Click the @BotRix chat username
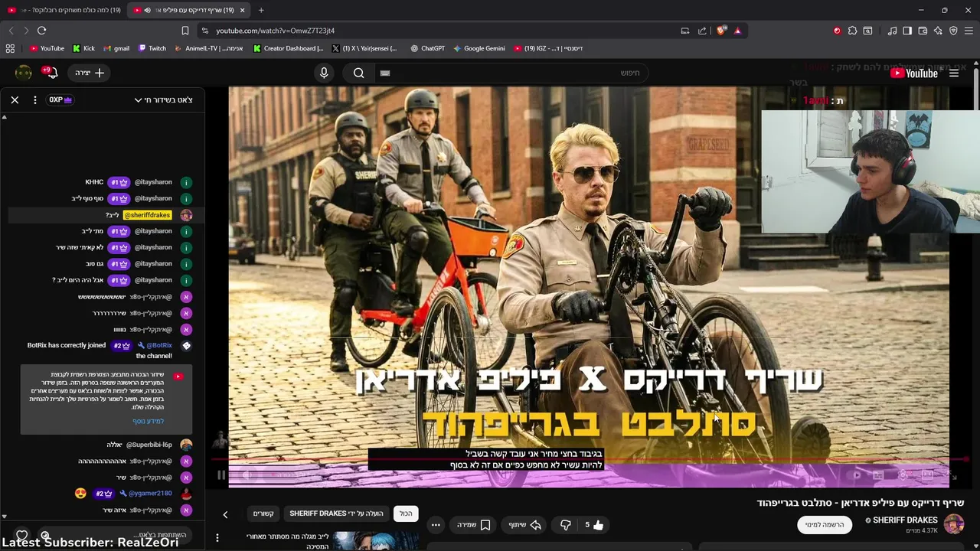 [159, 345]
